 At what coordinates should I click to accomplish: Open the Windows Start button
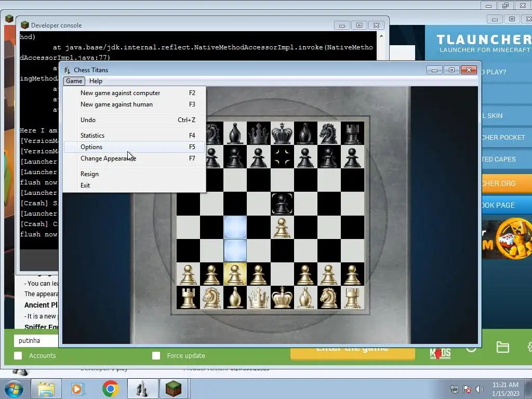[x=14, y=389]
